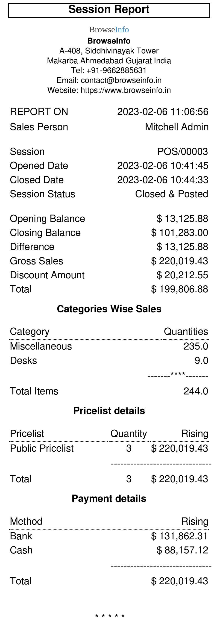Select the Miscellaneous category row
217x644 pixels.
(109, 347)
